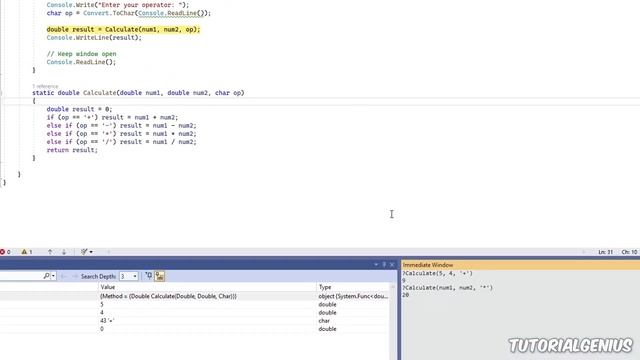Click the red error count icon
Screen dimensions: 640x360
(x=2, y=252)
